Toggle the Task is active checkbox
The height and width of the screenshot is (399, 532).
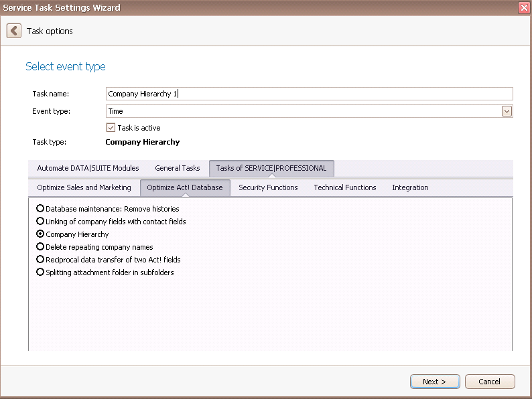point(111,128)
